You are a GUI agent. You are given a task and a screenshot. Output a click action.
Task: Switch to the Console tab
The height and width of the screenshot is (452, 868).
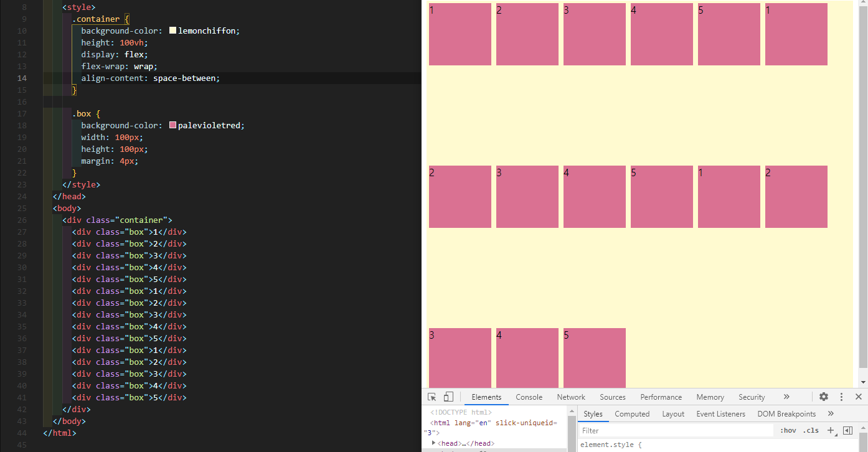[529, 397]
